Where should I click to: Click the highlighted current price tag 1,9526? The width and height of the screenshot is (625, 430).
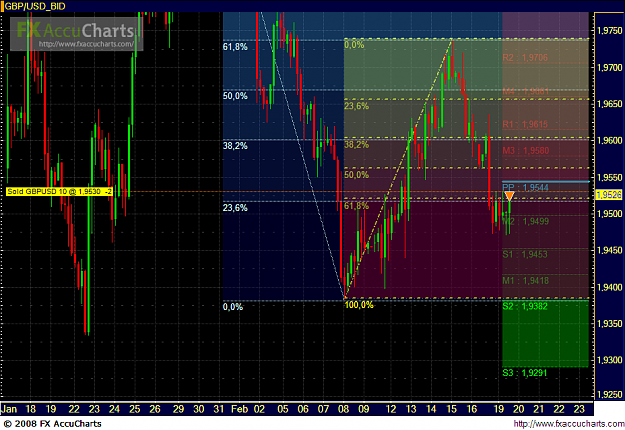(609, 195)
